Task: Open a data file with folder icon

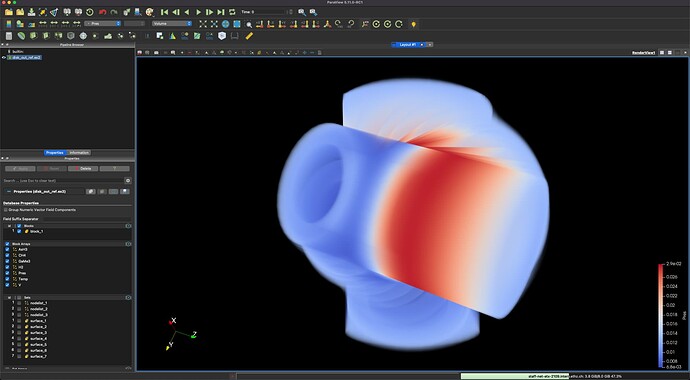Action: point(9,12)
